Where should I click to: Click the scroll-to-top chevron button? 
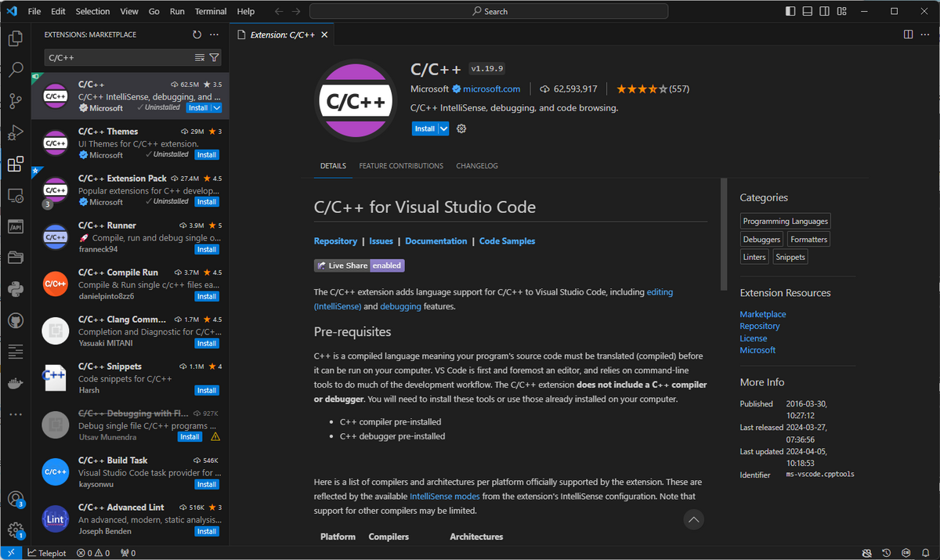click(x=693, y=518)
